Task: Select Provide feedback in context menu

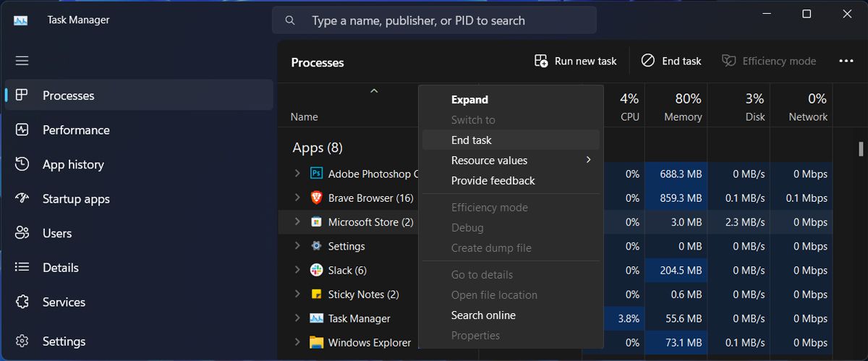Action: pyautogui.click(x=511, y=181)
